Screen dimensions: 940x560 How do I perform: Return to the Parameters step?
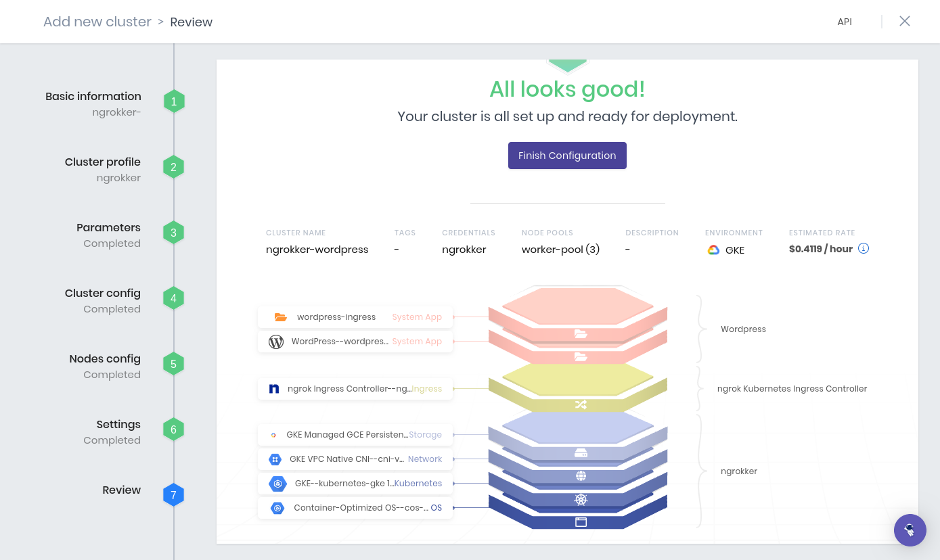pos(108,227)
